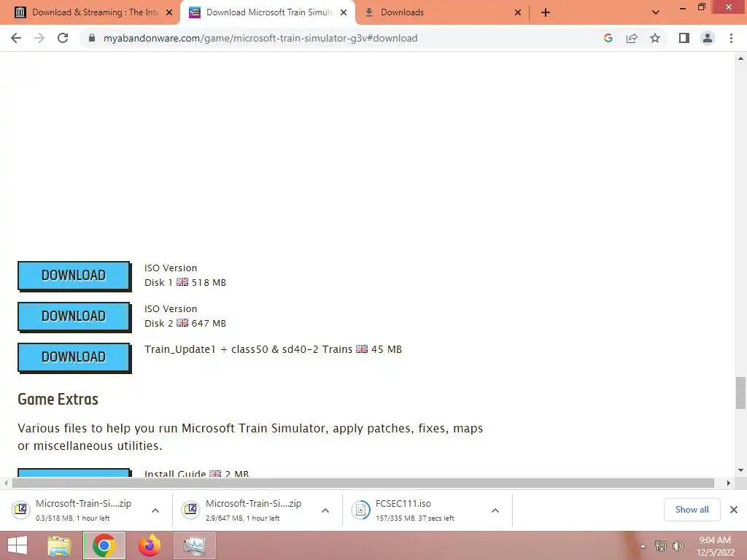
Task: Launch Firefox from the taskbar
Action: (x=150, y=545)
